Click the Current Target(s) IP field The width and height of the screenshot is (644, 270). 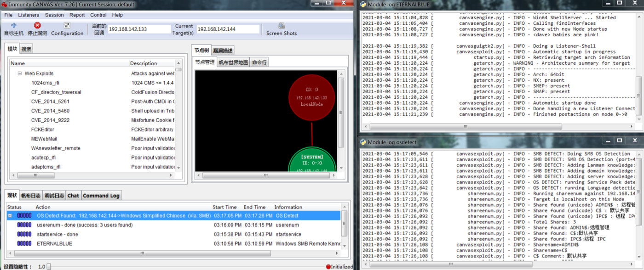click(229, 29)
